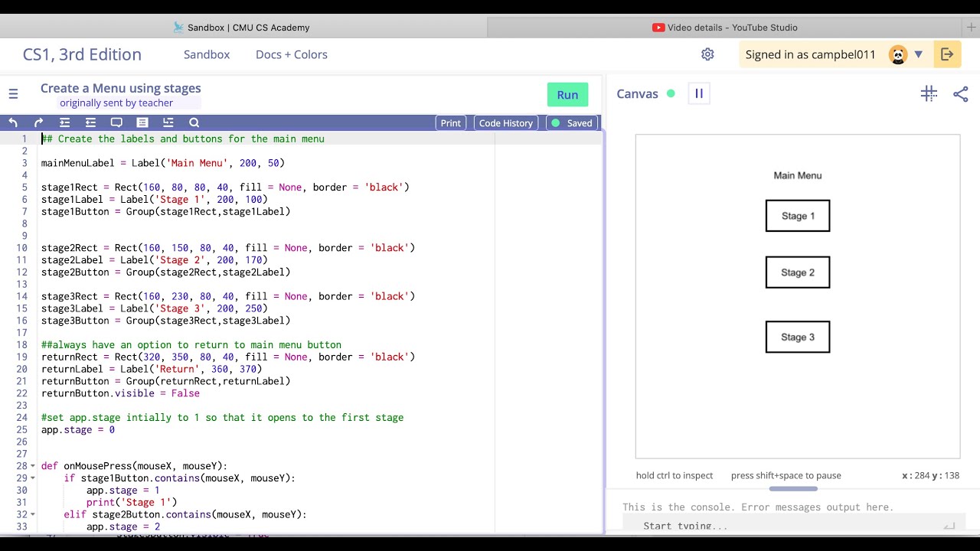Image resolution: width=980 pixels, height=551 pixels.
Task: Open the editor search tool
Action: coord(194,122)
